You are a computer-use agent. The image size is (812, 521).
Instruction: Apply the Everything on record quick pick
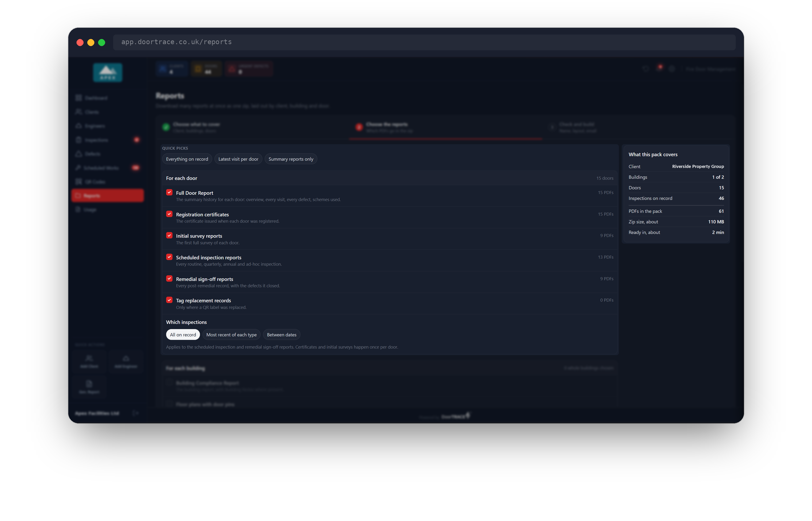[x=187, y=159]
